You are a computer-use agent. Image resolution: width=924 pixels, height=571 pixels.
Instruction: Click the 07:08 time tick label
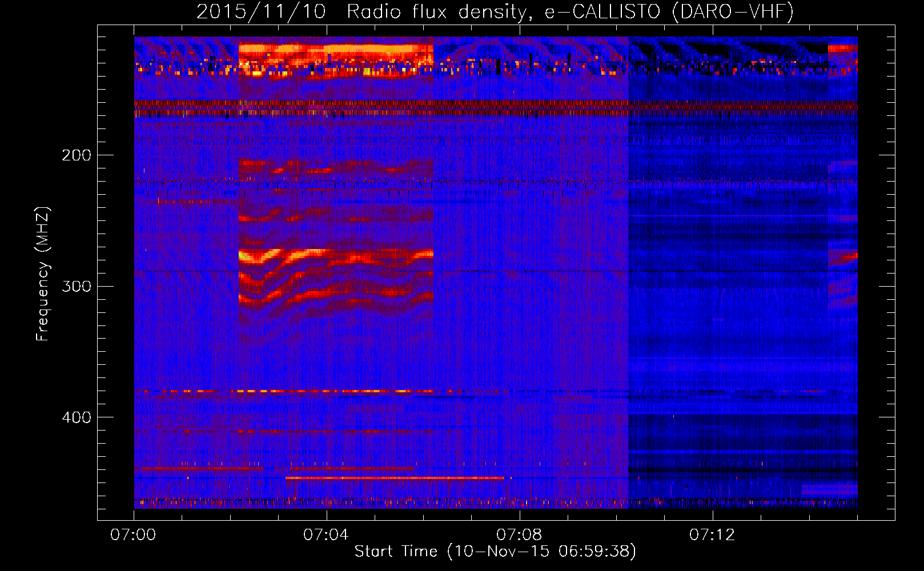[x=519, y=535]
